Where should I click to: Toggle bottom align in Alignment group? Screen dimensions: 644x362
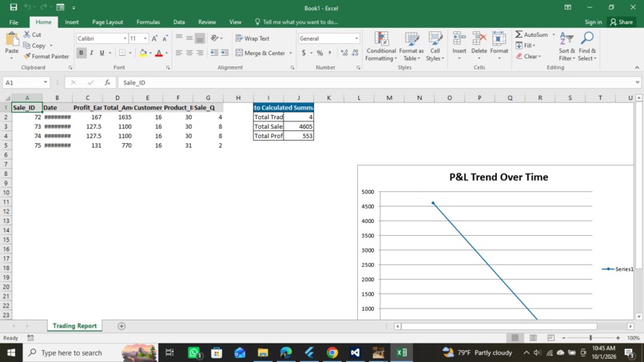click(200, 38)
